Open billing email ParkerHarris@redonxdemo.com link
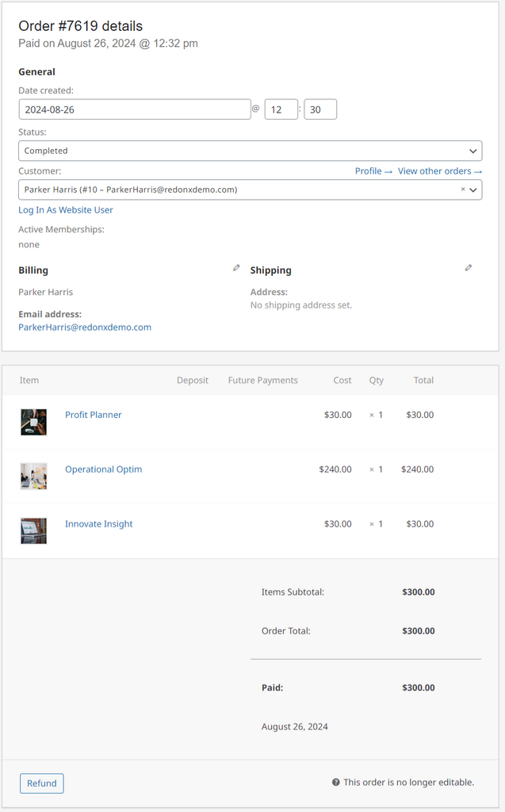The image size is (505, 812). coord(85,327)
